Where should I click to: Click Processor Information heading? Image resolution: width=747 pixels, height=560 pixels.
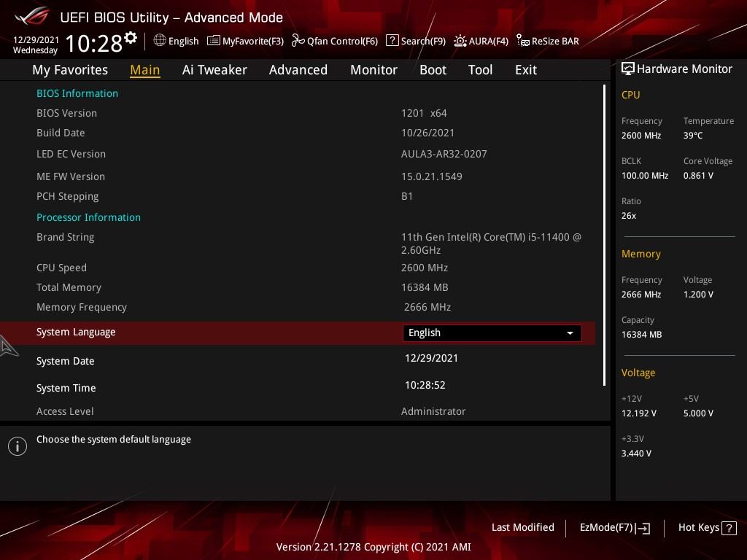tap(88, 217)
